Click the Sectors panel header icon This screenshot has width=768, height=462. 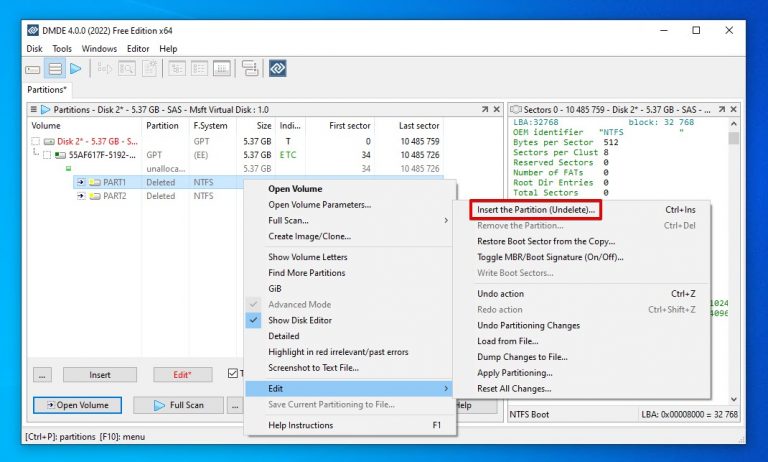[516, 109]
